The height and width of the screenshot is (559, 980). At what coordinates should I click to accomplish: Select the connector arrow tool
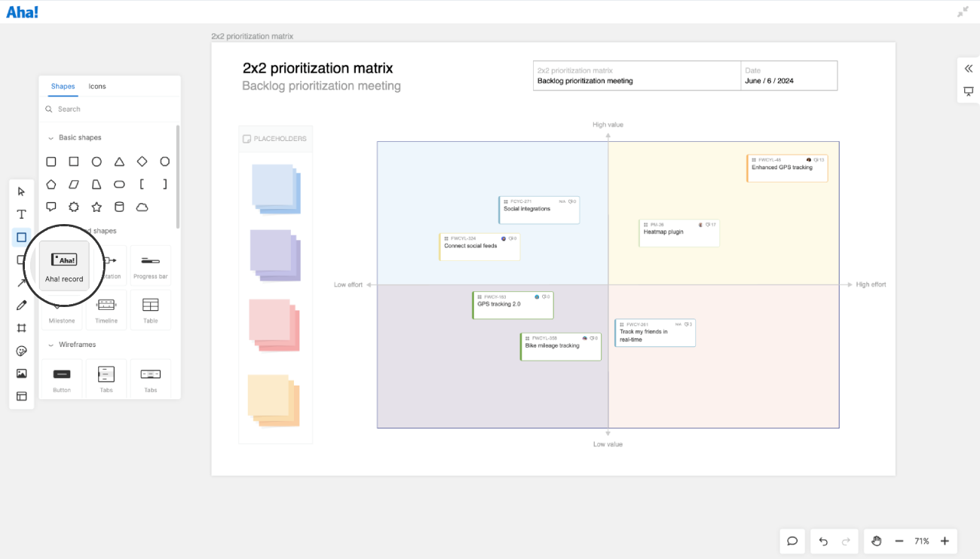[x=21, y=282]
